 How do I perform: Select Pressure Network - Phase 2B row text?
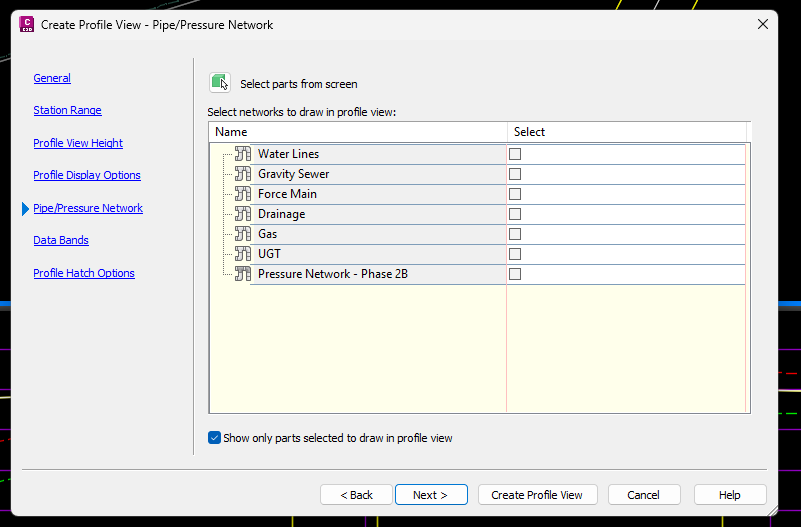(x=333, y=274)
